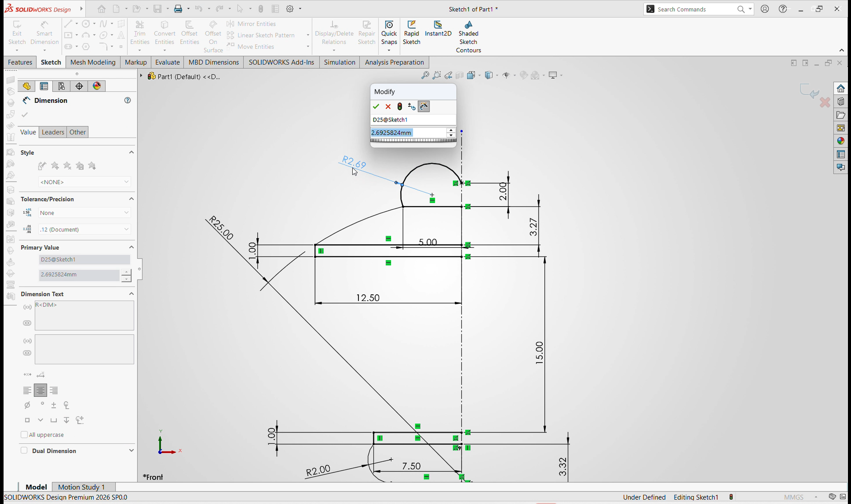The height and width of the screenshot is (504, 851).
Task: Collapse the Primary Value section
Action: 131,247
